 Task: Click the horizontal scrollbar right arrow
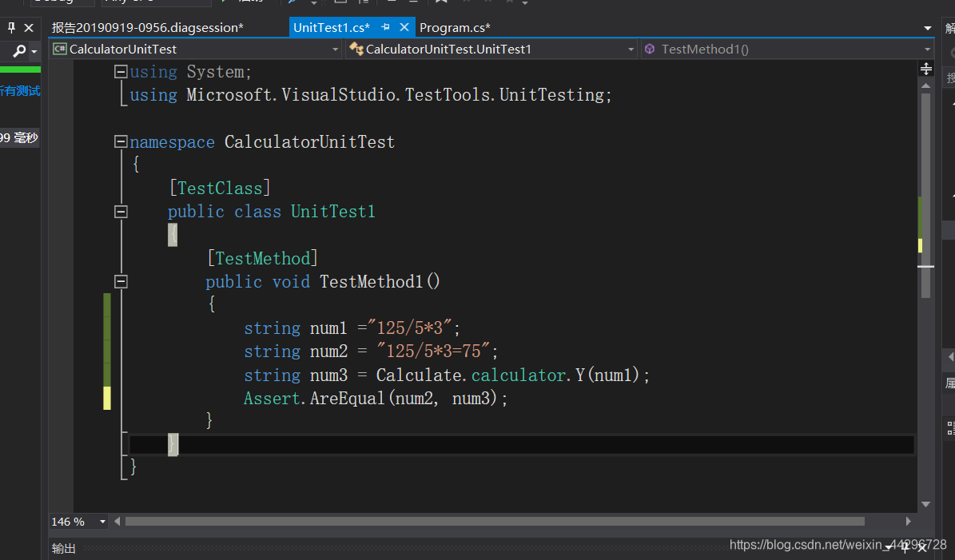(x=908, y=521)
